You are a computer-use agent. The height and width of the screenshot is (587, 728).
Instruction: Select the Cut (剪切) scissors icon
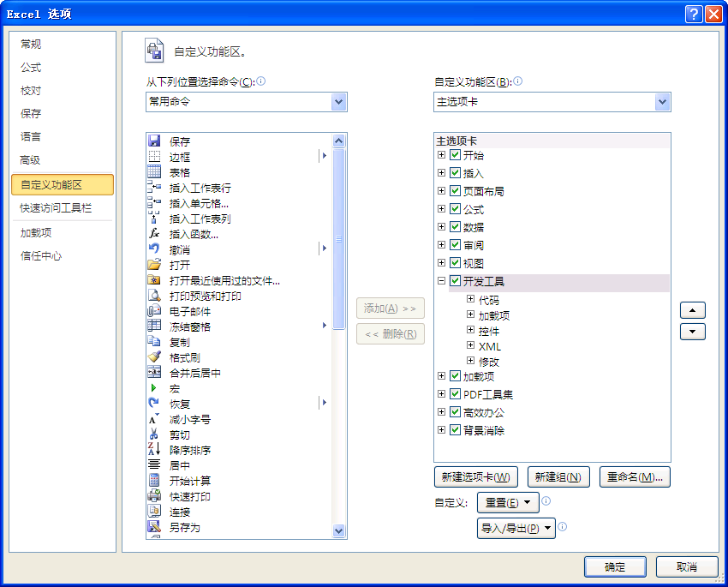(154, 434)
